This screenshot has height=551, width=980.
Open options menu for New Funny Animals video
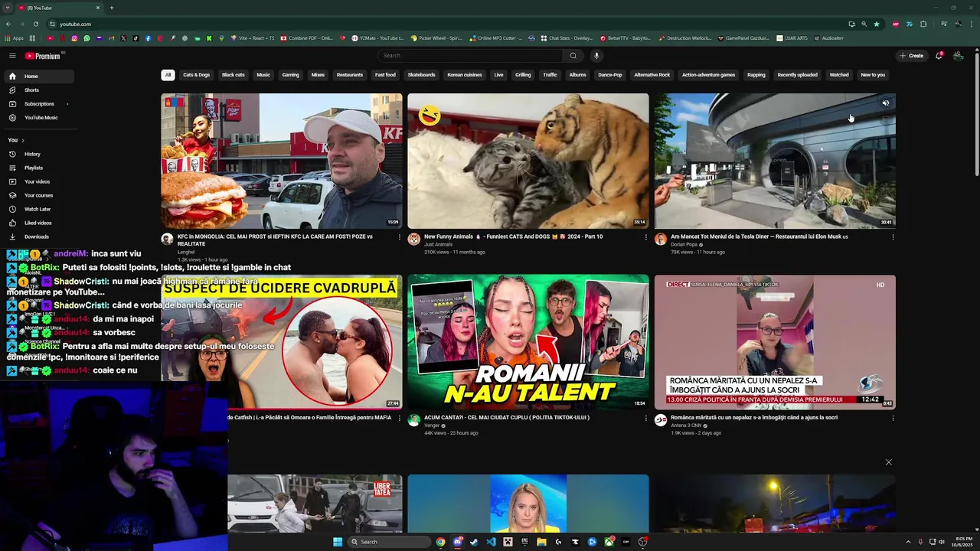pyautogui.click(x=645, y=237)
